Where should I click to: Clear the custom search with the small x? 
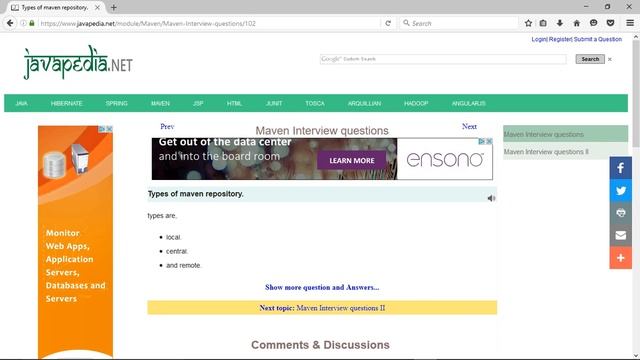[610, 59]
